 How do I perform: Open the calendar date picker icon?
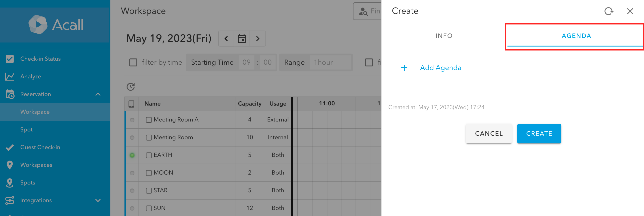pyautogui.click(x=242, y=39)
